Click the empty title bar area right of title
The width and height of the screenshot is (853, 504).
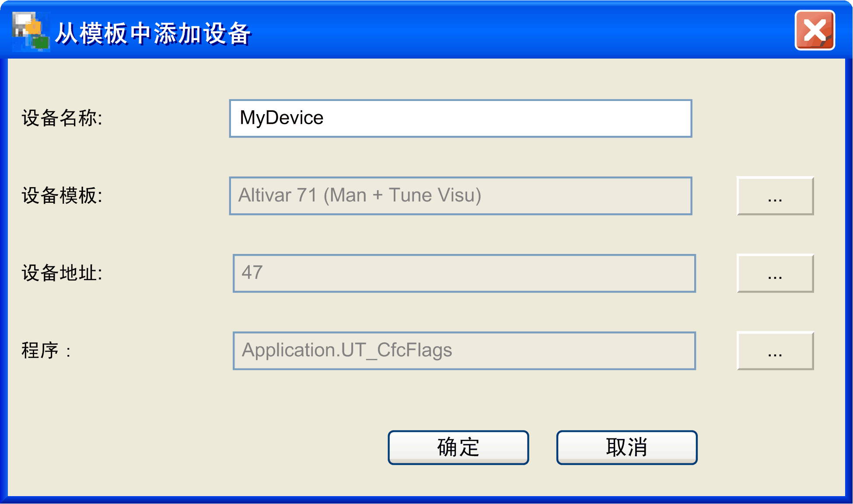point(525,31)
